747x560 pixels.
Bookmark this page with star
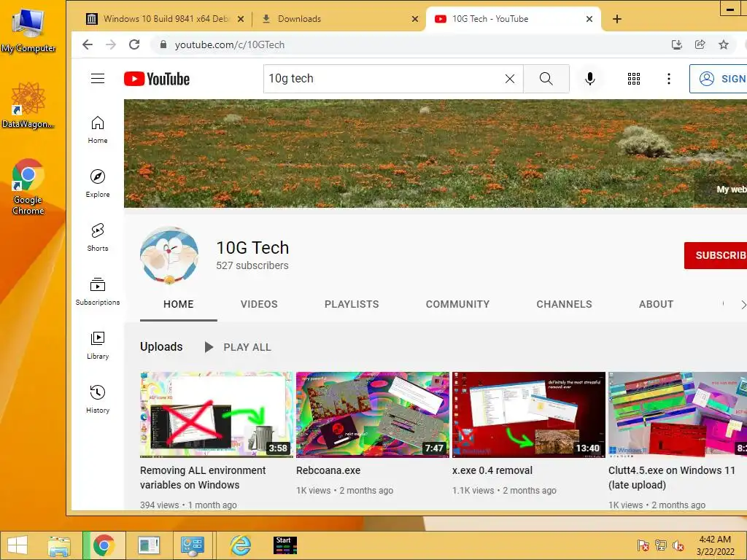(724, 44)
